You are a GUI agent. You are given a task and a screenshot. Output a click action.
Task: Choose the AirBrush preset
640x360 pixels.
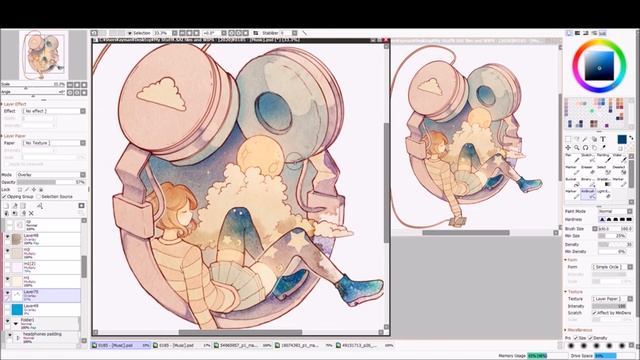[588, 194]
